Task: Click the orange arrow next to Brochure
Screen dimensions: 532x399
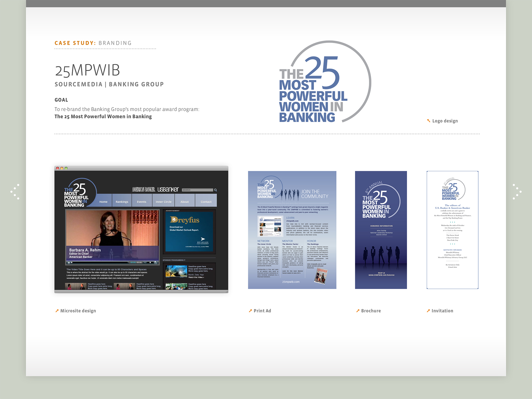Action: 358,311
